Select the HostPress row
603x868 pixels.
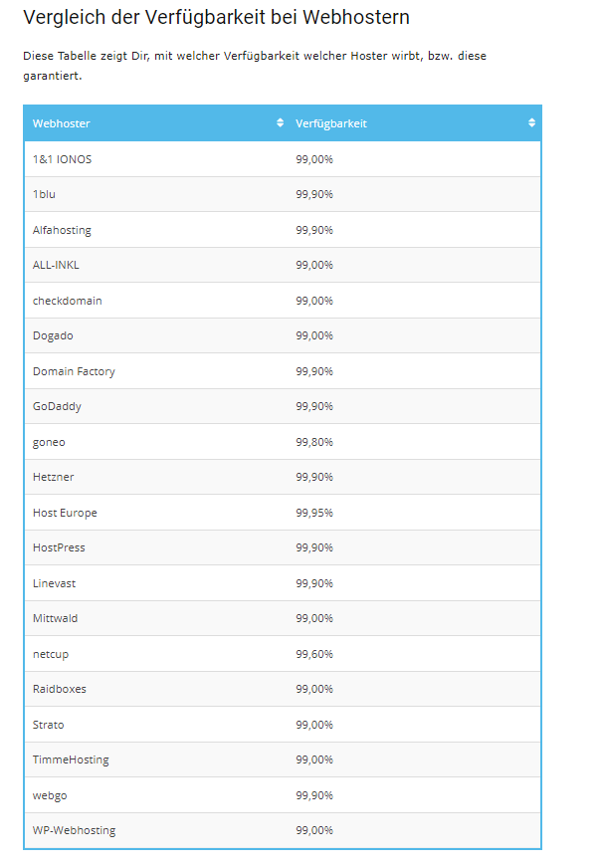click(x=283, y=548)
